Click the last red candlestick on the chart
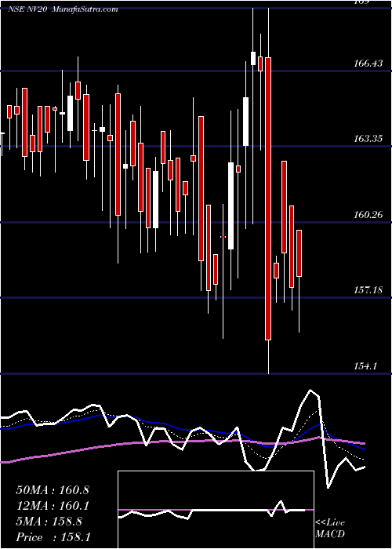 (x=299, y=253)
